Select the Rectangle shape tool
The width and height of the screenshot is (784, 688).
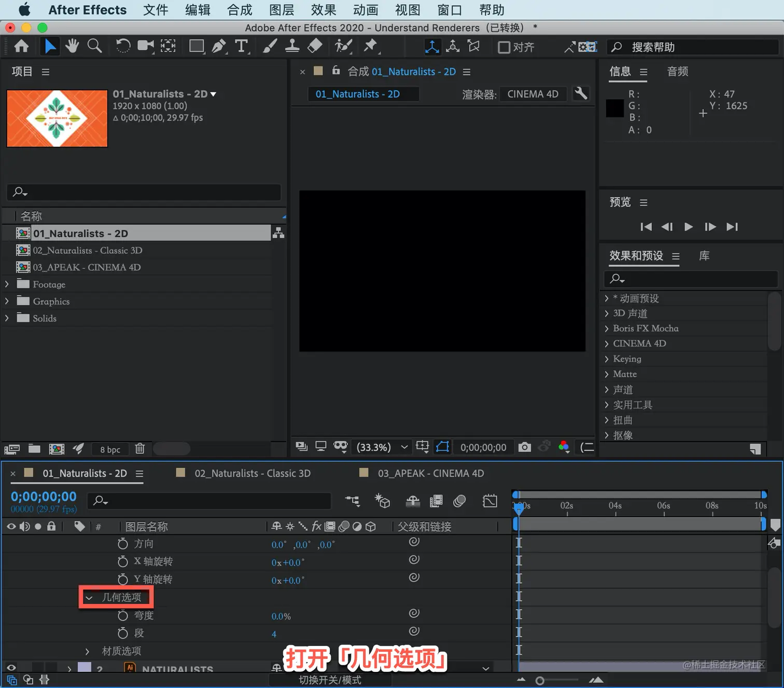pos(197,46)
